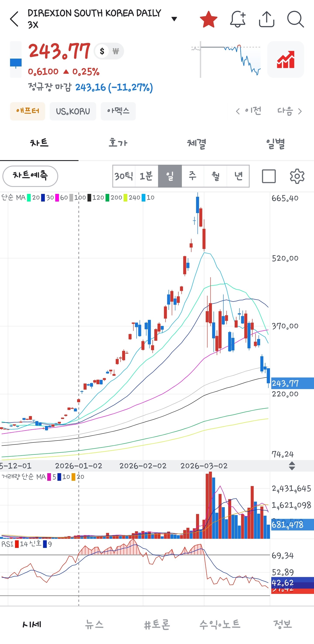314x644 pixels.
Task: Switch currency to won (₩)
Action: click(116, 51)
